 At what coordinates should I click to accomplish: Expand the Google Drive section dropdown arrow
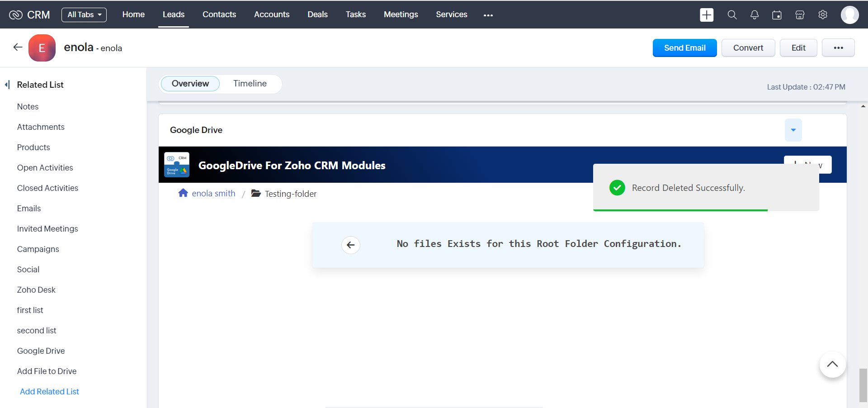point(793,130)
